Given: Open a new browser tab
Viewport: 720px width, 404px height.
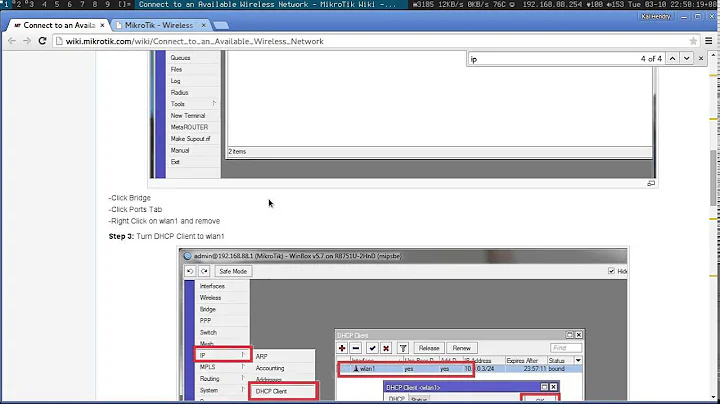Looking at the screenshot, I should (221, 25).
